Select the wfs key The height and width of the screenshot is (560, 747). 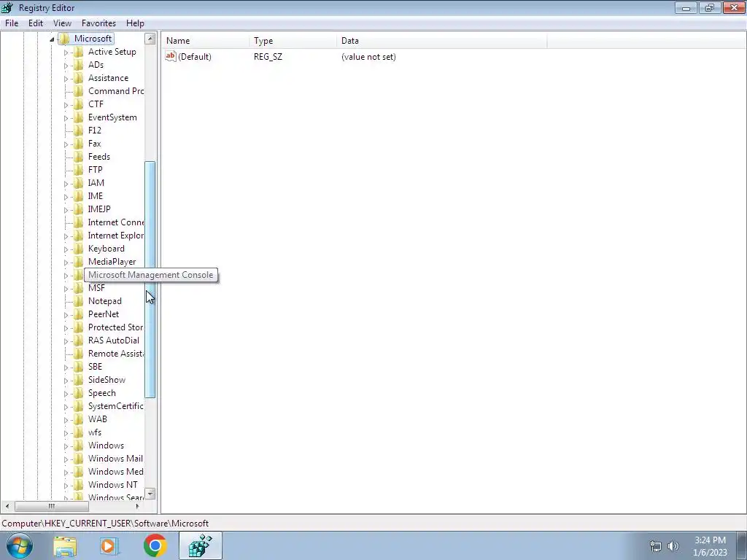coord(94,432)
